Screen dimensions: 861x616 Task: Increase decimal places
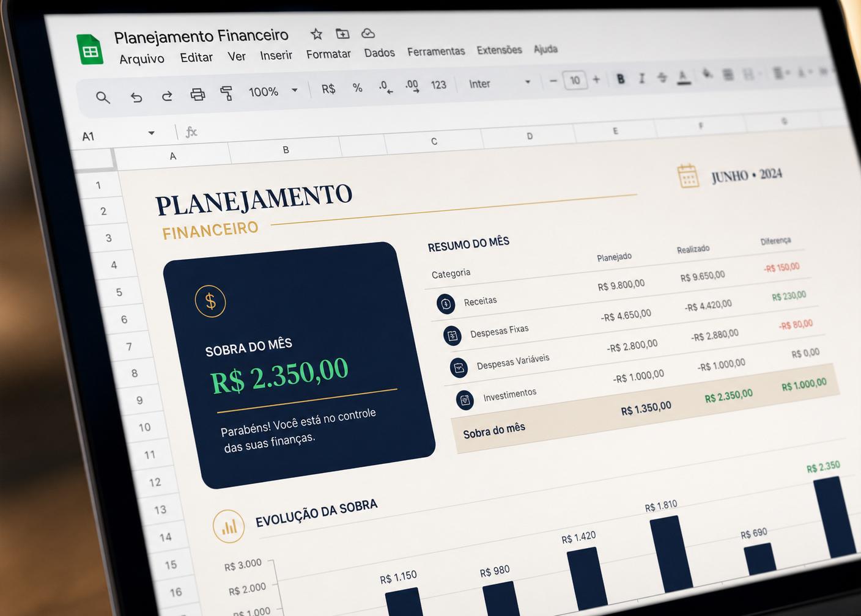click(x=412, y=86)
